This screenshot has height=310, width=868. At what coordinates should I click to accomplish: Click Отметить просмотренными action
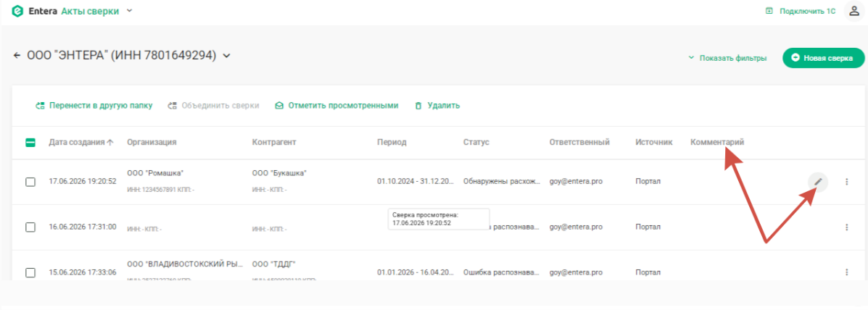point(336,106)
